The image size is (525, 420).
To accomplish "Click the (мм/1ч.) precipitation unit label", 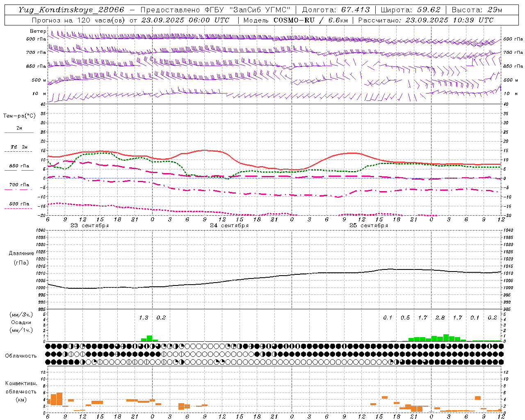I will click(21, 330).
